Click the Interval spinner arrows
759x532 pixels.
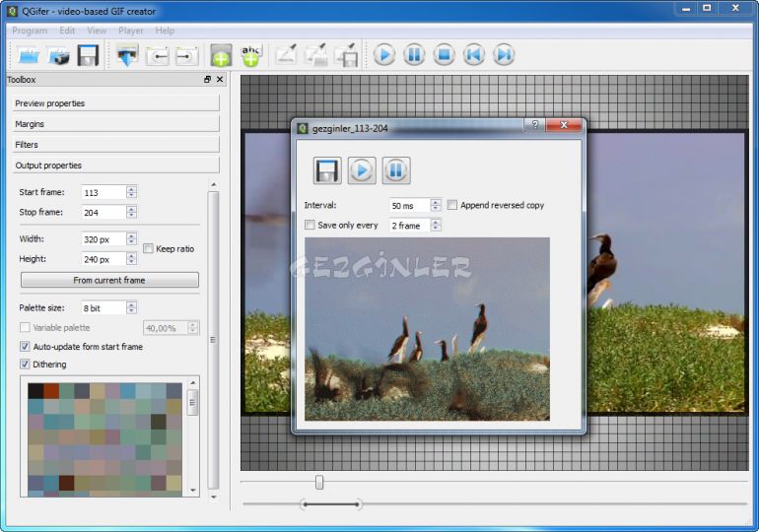[x=436, y=205]
